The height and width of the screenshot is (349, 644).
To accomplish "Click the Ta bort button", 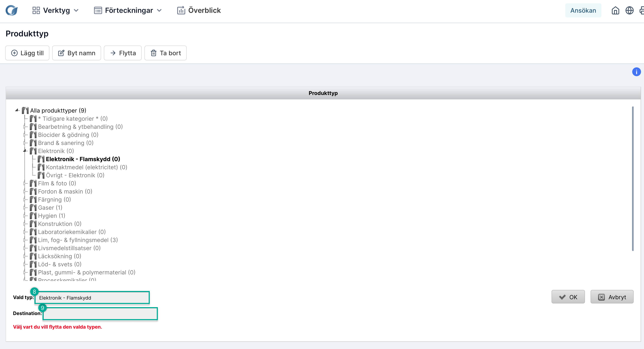I will pyautogui.click(x=166, y=53).
